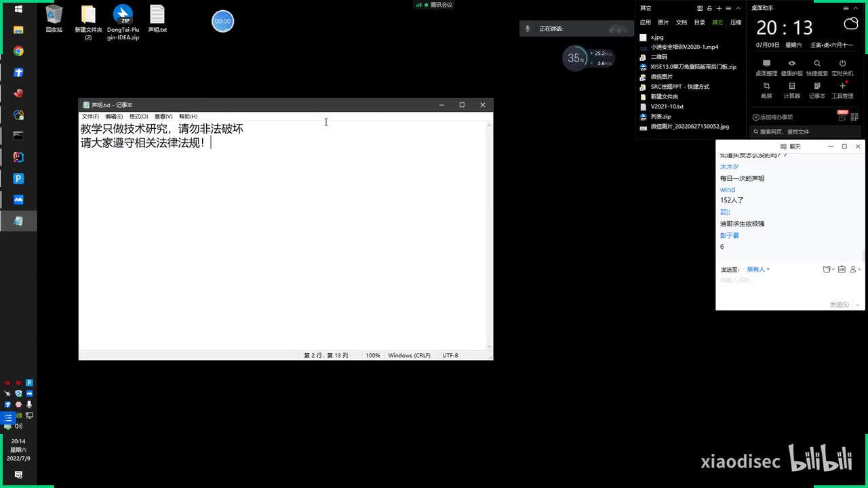This screenshot has height=488, width=868.
Task: Open Tencent Meeting icon in the taskbar
Action: tap(18, 200)
